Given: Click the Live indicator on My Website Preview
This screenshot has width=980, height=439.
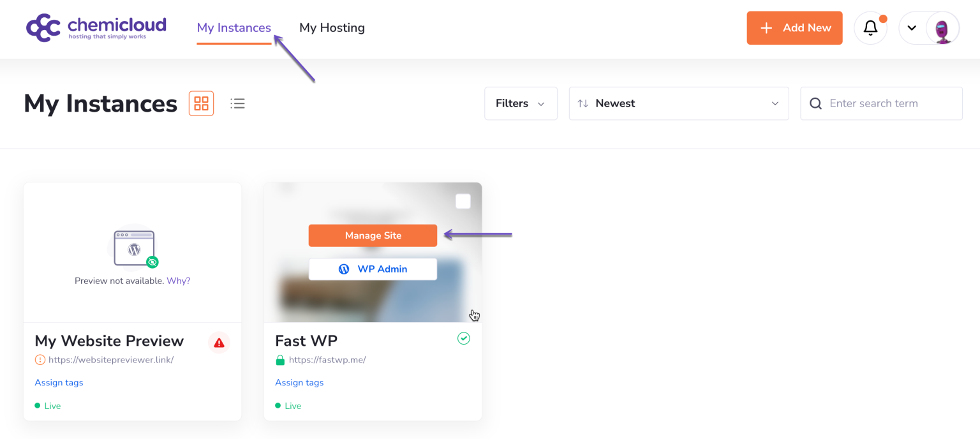Looking at the screenshot, I should (x=47, y=405).
